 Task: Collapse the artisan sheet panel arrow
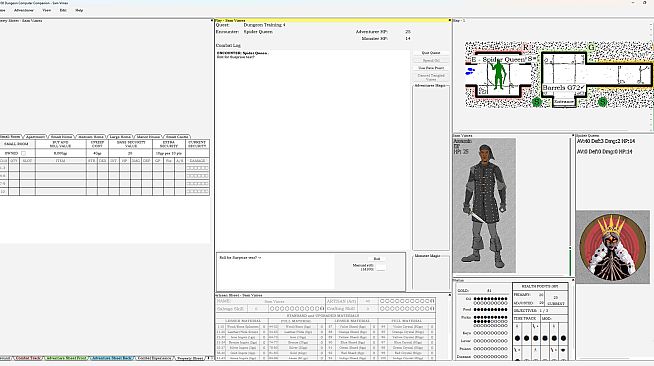tap(450, 295)
